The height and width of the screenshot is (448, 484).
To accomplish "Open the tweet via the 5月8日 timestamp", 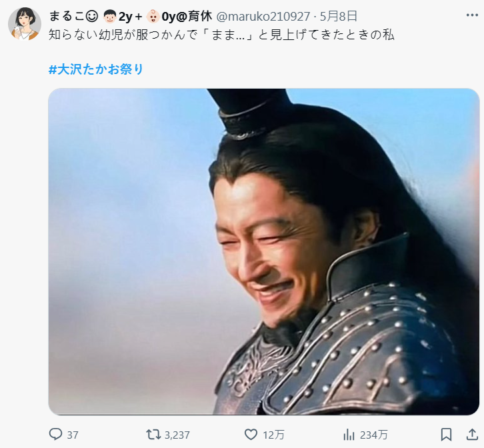I will [339, 16].
